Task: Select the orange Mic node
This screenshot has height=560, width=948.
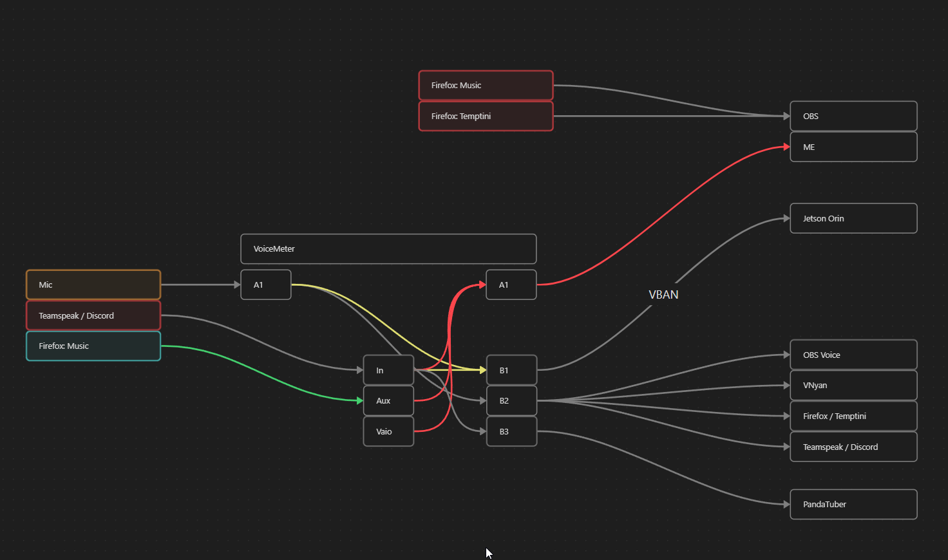Action: (93, 285)
